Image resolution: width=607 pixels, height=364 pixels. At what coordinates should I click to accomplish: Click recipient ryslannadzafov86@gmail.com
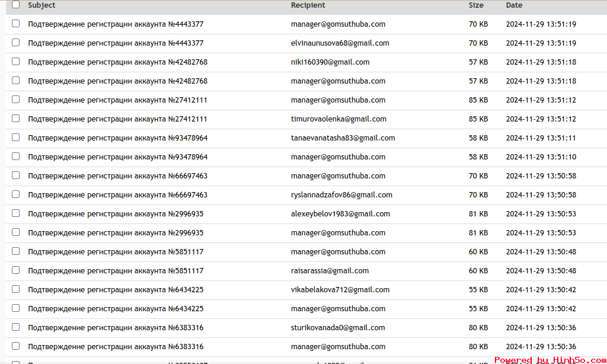(x=341, y=195)
